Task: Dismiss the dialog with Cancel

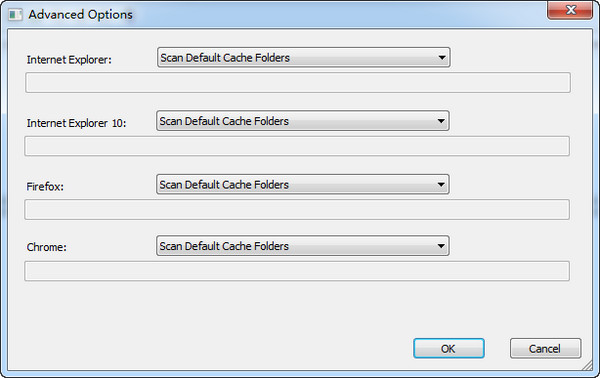Action: click(x=545, y=349)
